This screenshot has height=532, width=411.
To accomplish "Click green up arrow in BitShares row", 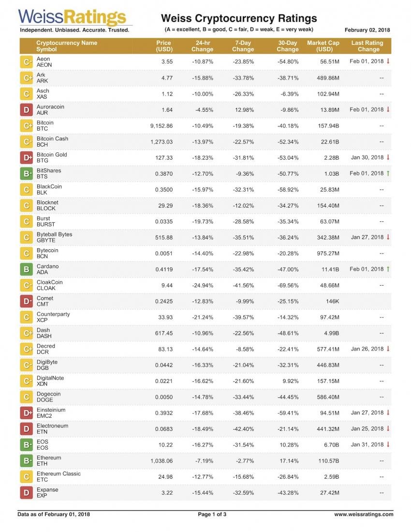I will tap(388, 173).
